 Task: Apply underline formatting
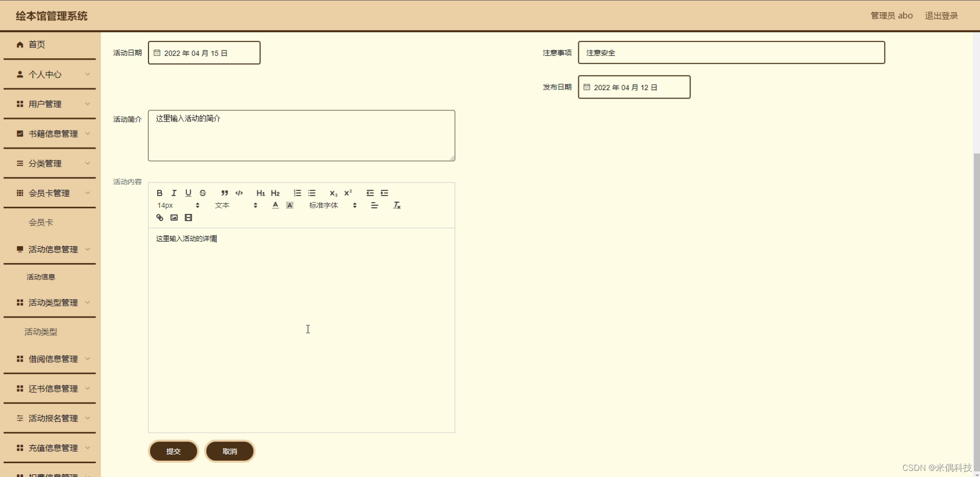(x=188, y=193)
